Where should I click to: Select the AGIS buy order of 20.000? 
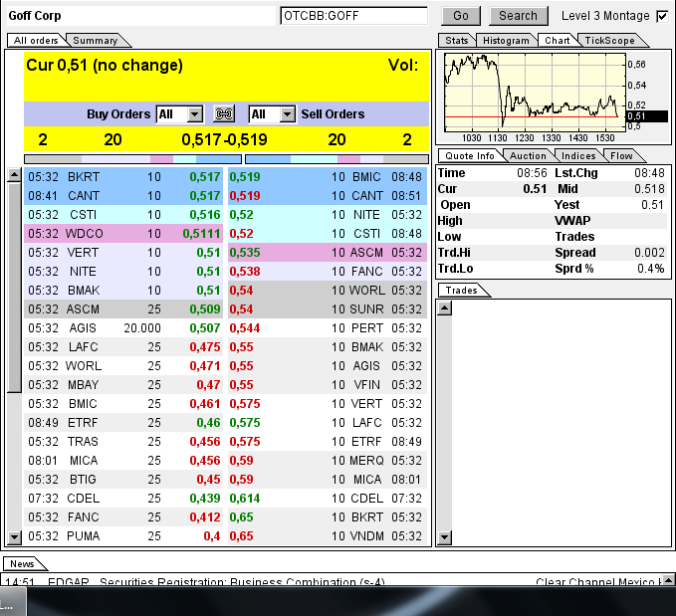[123, 328]
